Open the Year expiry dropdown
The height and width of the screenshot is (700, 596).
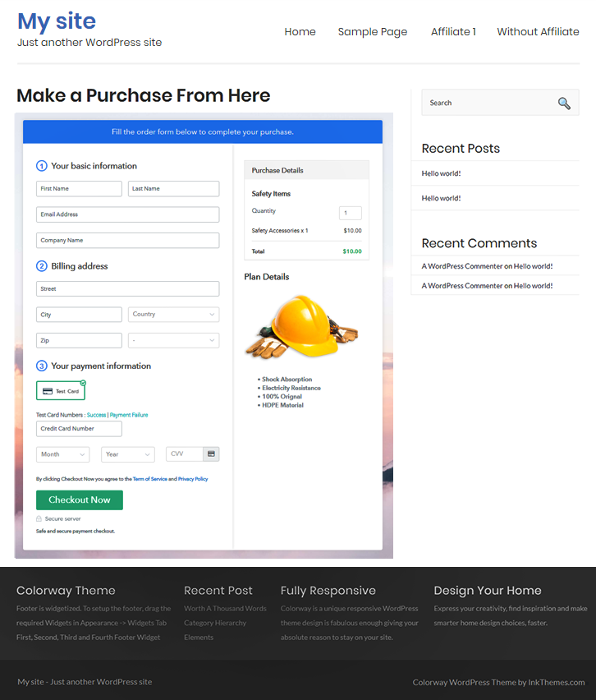pos(127,454)
